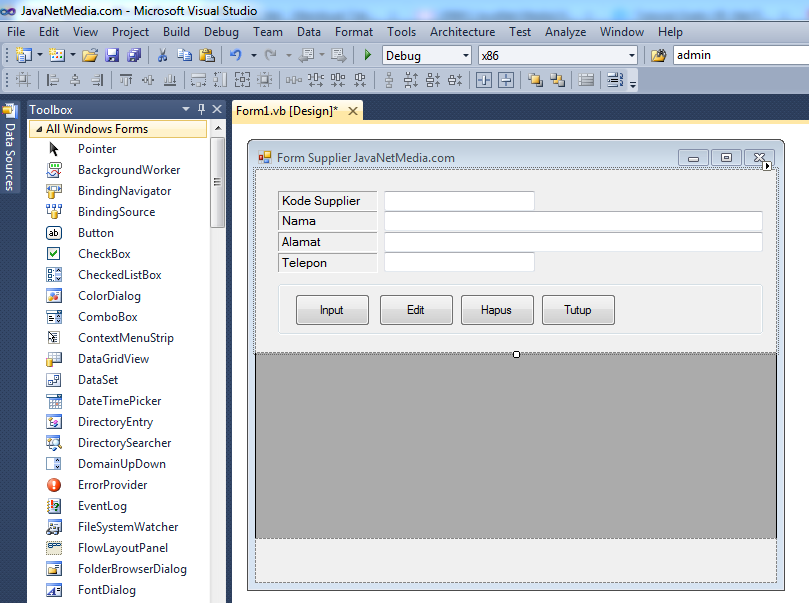Click the Align Middles layout icon
This screenshot has height=603, width=809.
coord(148,80)
